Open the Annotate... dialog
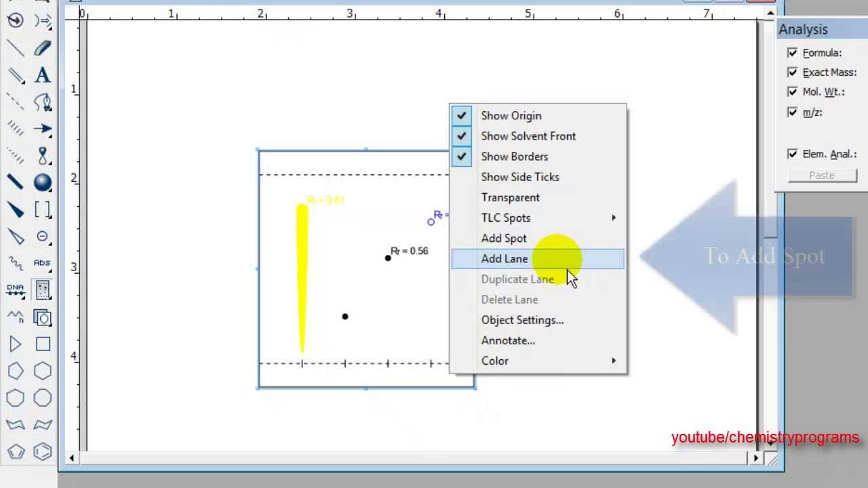 (x=538, y=340)
